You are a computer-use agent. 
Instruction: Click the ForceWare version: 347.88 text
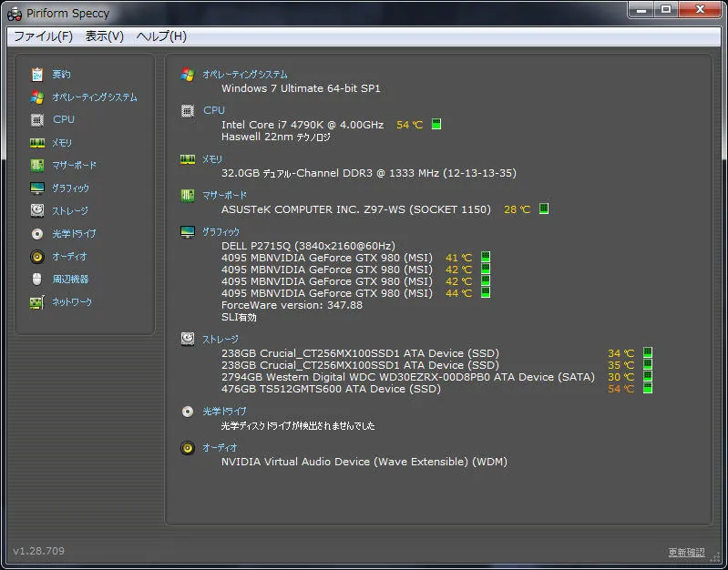[x=292, y=305]
